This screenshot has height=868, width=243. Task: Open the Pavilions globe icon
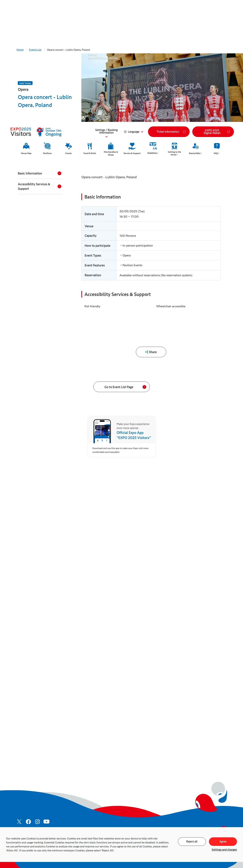coord(47,146)
